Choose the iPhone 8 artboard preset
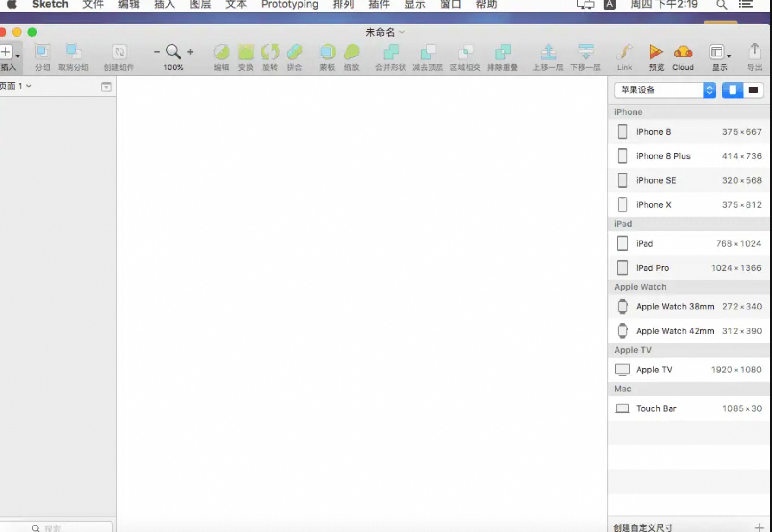 [x=689, y=132]
